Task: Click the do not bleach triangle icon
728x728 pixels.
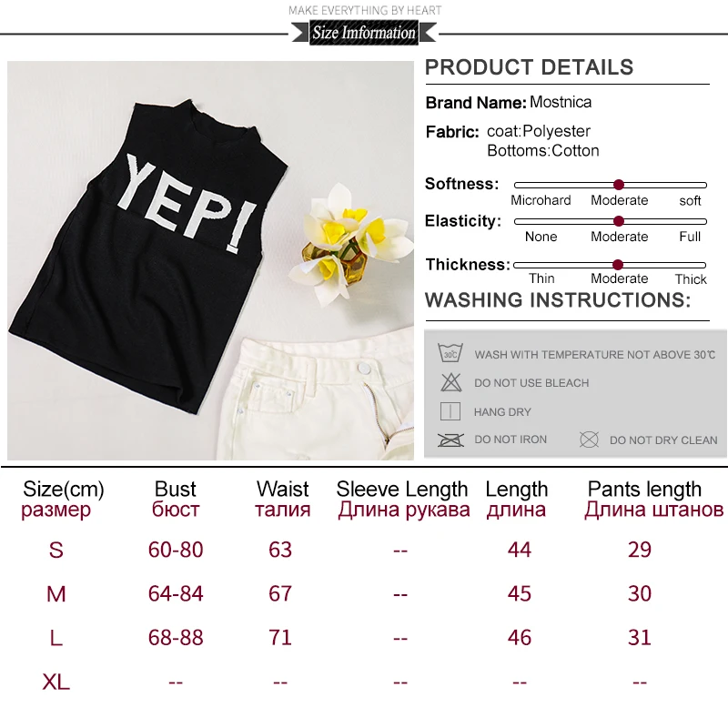Action: coord(450,382)
